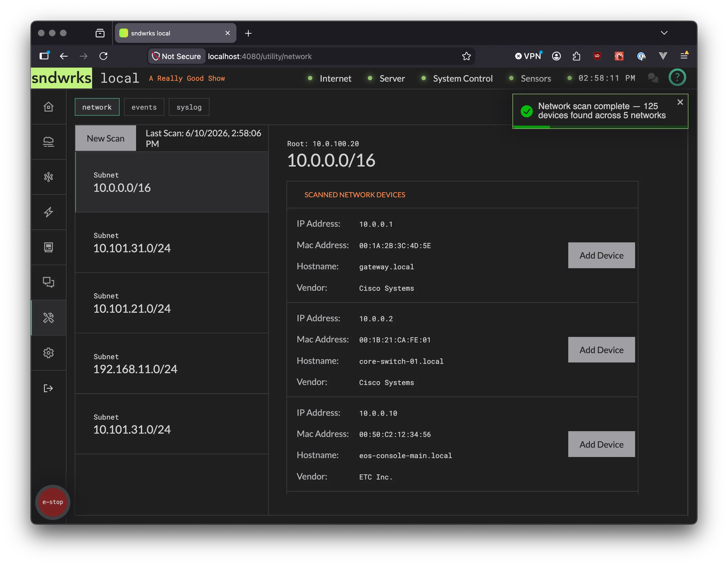
Task: Click the VPN status indicator
Action: point(528,56)
